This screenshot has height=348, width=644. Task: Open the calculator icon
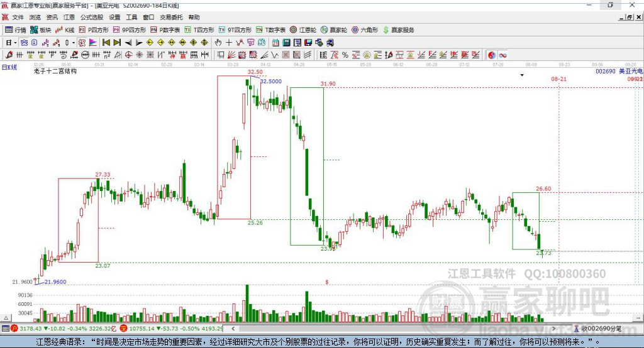286,43
